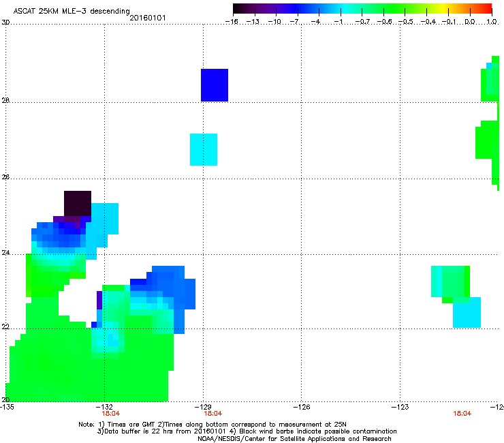The width and height of the screenshot is (504, 443).
Task: Click the latitude label 24
Action: pos(5,253)
